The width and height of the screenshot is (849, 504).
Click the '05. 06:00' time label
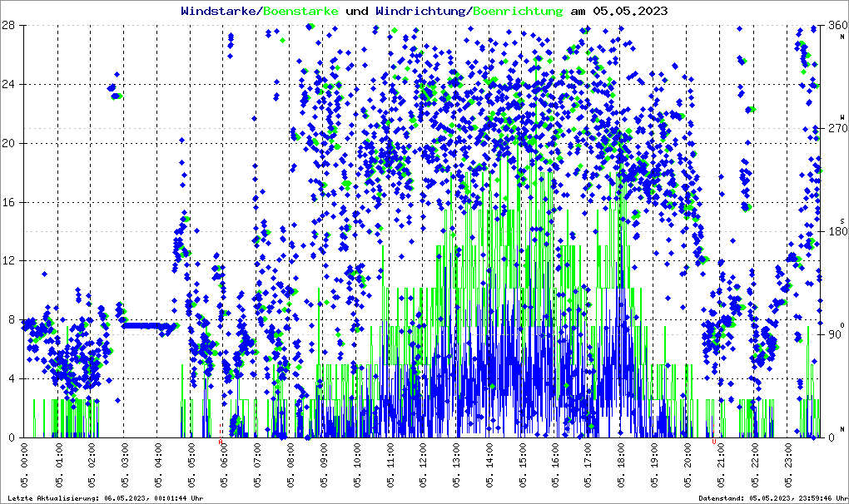[224, 466]
